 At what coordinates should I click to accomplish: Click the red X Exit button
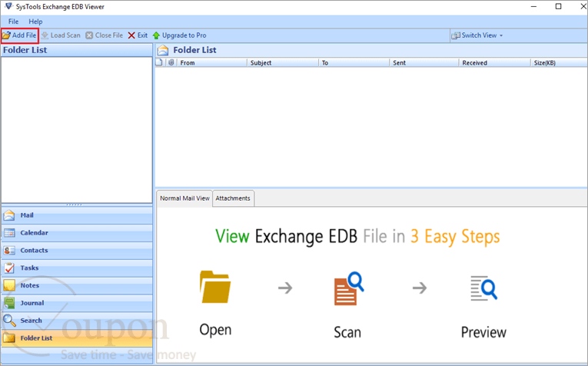(x=138, y=35)
